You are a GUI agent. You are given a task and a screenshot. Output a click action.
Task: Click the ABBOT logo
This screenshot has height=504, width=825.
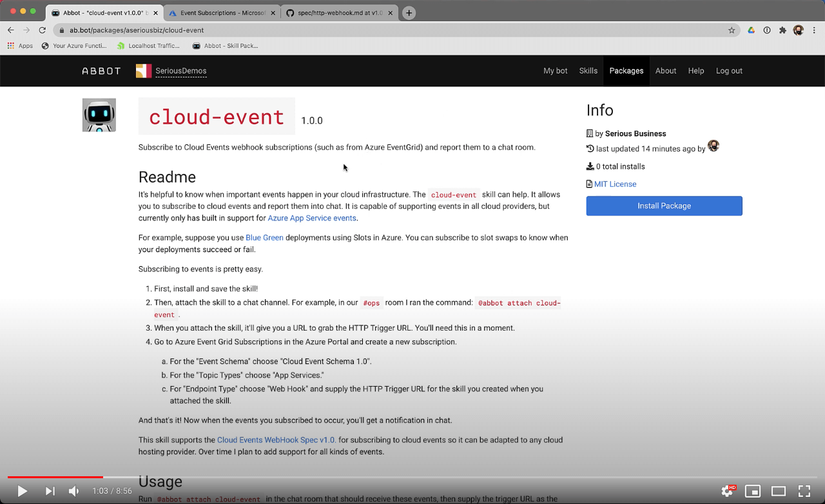[101, 71]
